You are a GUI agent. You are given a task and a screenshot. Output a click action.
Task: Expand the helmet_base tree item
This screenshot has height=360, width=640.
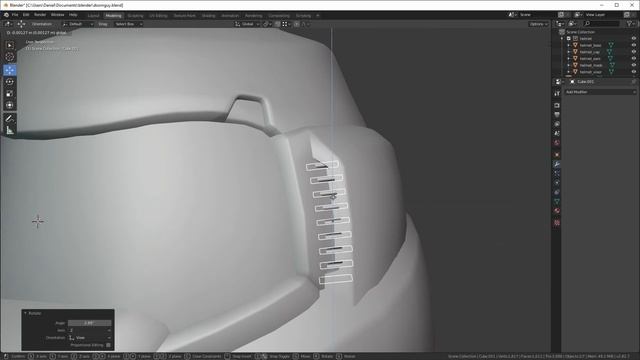click(569, 45)
